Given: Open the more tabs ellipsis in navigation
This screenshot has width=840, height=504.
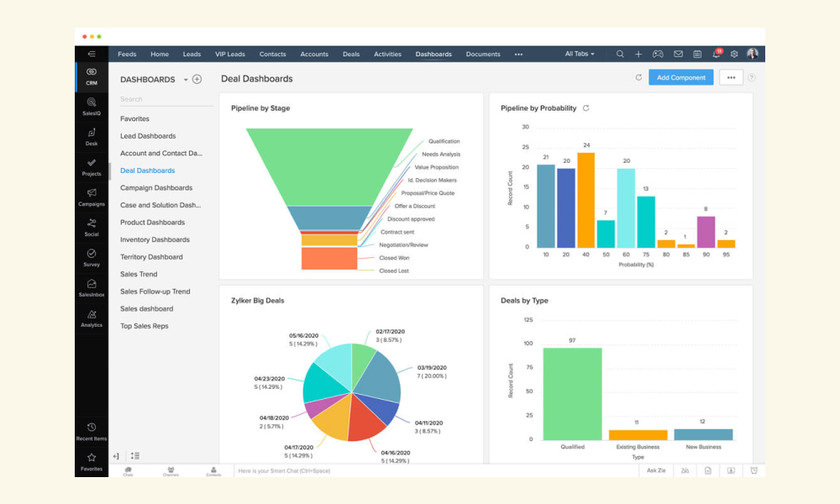Looking at the screenshot, I should point(518,55).
